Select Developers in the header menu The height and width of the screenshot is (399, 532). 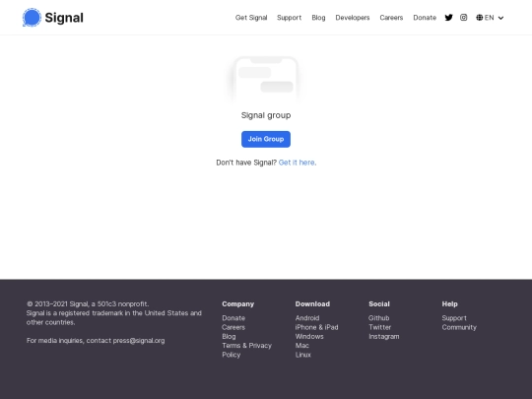(x=352, y=18)
